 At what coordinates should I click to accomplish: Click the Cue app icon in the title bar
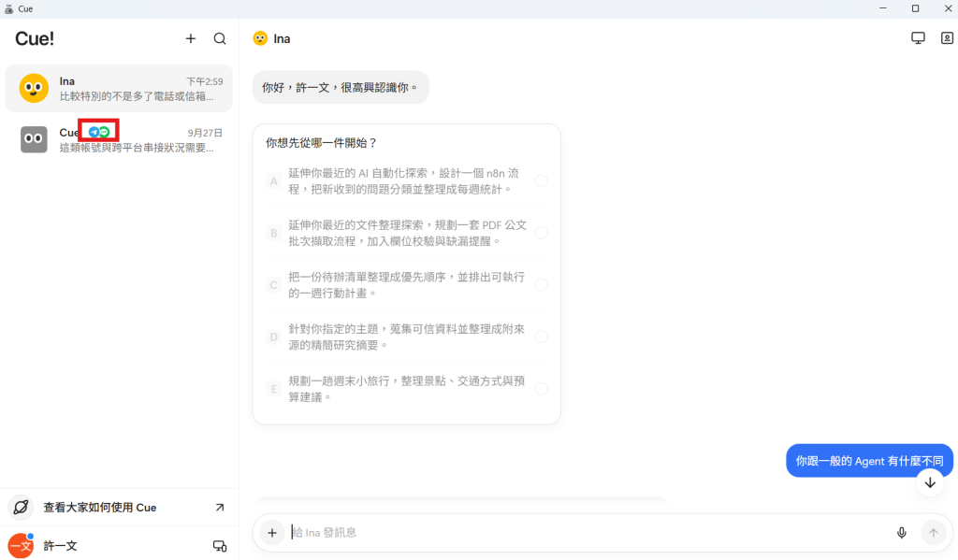click(x=8, y=8)
